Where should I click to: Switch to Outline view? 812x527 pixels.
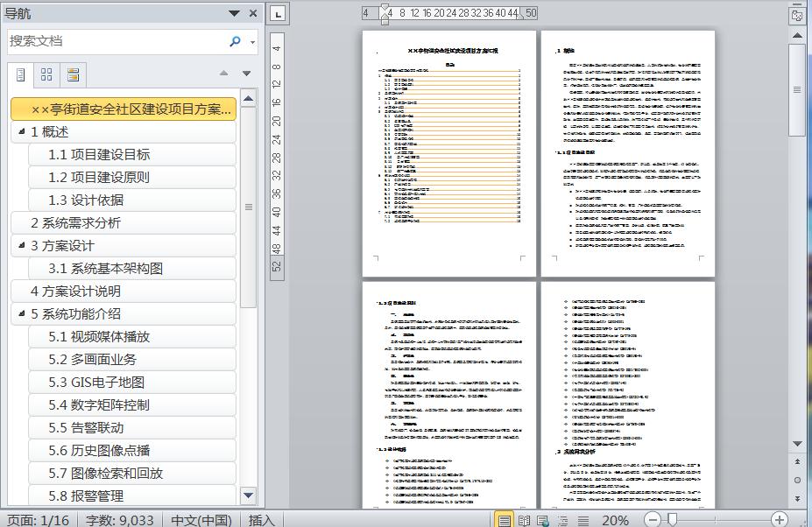[x=563, y=520]
